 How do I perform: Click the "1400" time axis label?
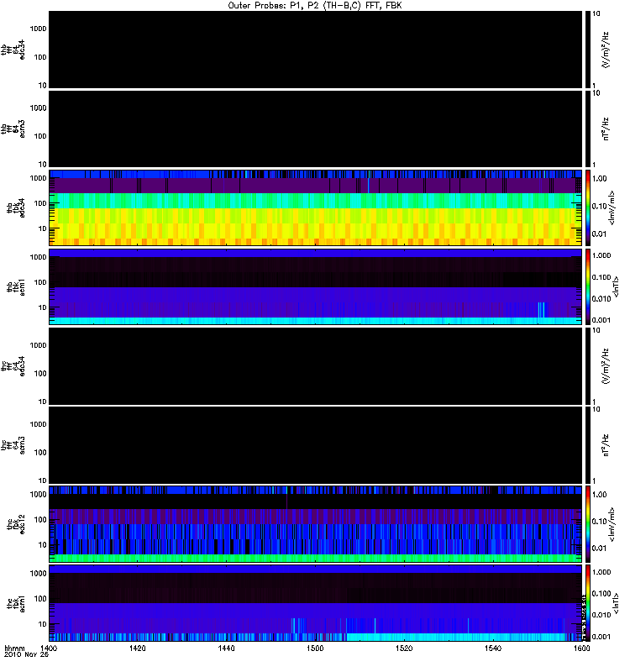pyautogui.click(x=49, y=648)
